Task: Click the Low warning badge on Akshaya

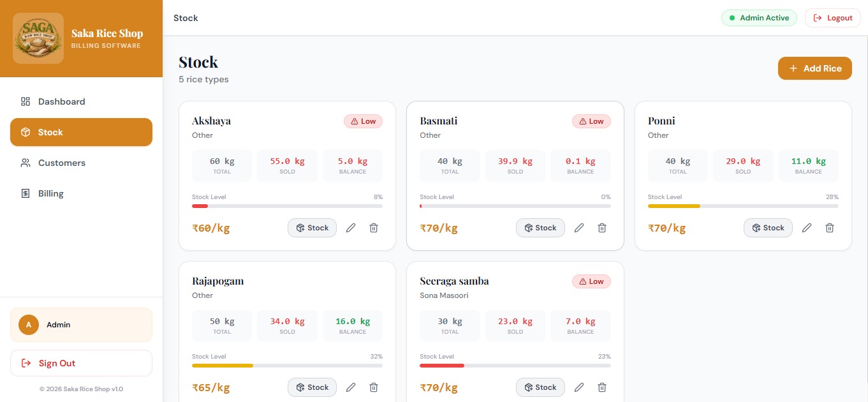Action: (363, 121)
